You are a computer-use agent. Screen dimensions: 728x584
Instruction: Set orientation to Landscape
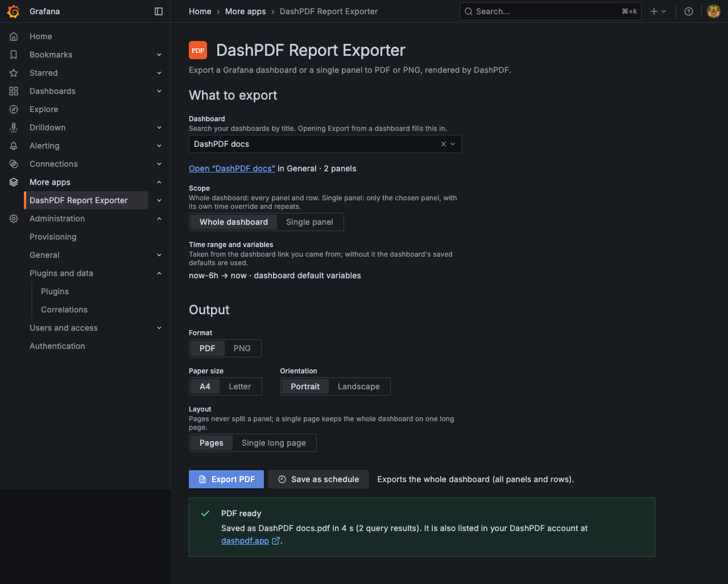[359, 386]
